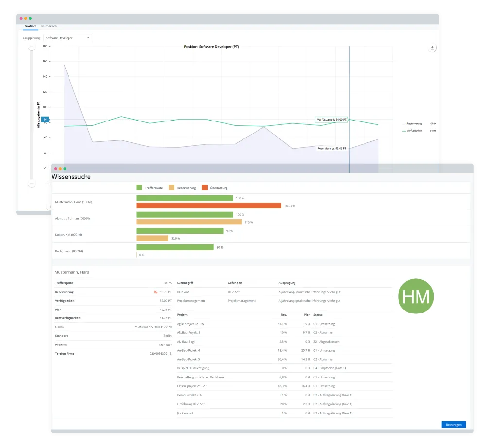The width and height of the screenshot is (486, 448).
Task: Click the green Trefferquote legend square
Action: tap(139, 188)
